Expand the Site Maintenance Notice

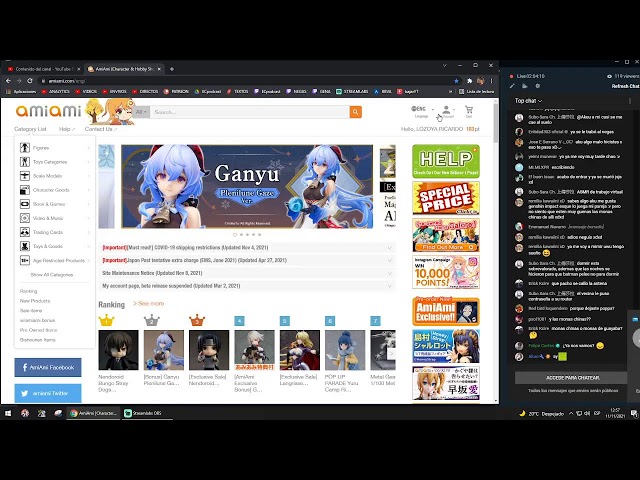(x=247, y=273)
